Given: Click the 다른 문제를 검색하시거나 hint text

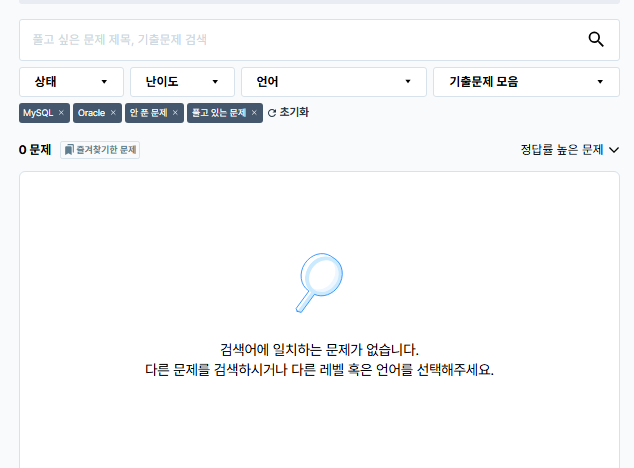Looking at the screenshot, I should point(319,369).
